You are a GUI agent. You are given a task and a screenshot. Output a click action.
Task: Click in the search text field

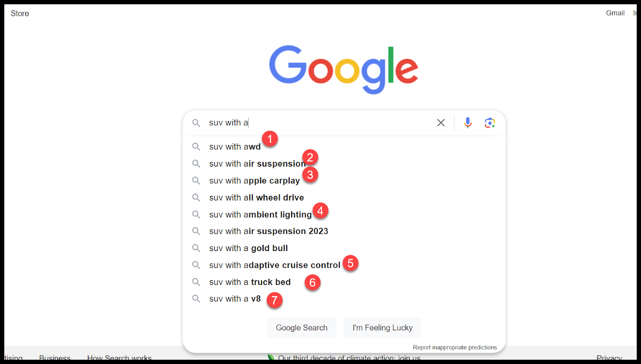pos(320,123)
